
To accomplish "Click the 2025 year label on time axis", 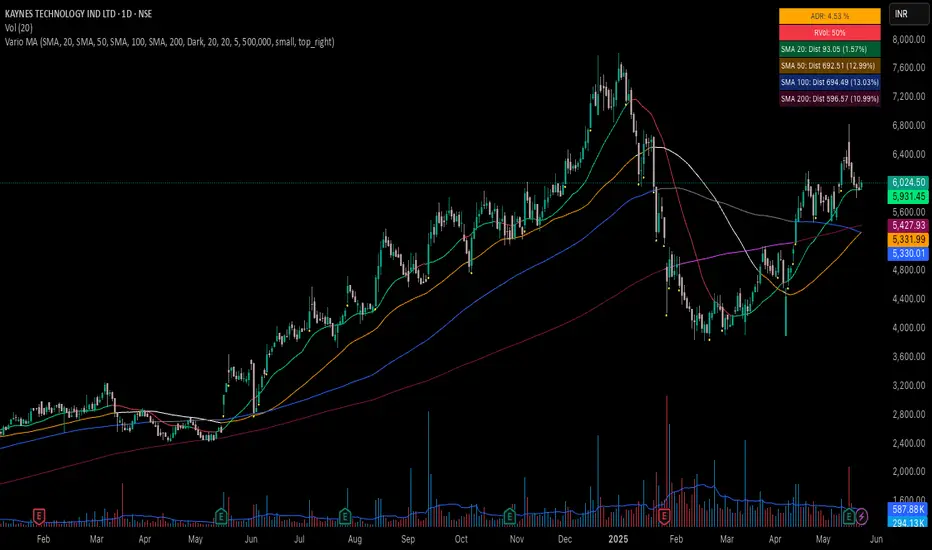I will 618,539.
